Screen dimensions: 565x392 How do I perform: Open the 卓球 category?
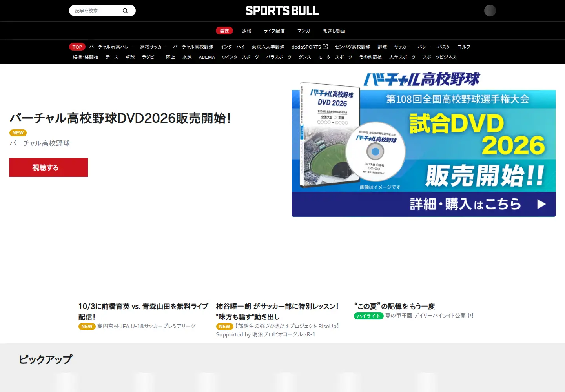coord(130,57)
